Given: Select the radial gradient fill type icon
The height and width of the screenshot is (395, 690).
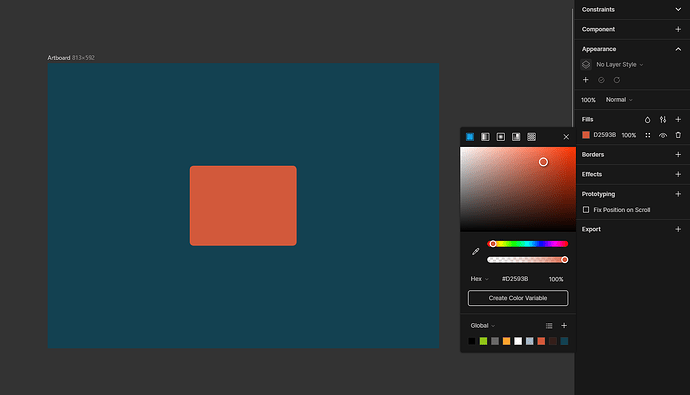Looking at the screenshot, I should [x=501, y=137].
